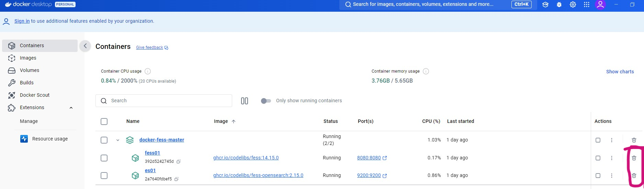Viewport: 644px width, 189px height.
Task: Click Show charts
Action: 620,72
